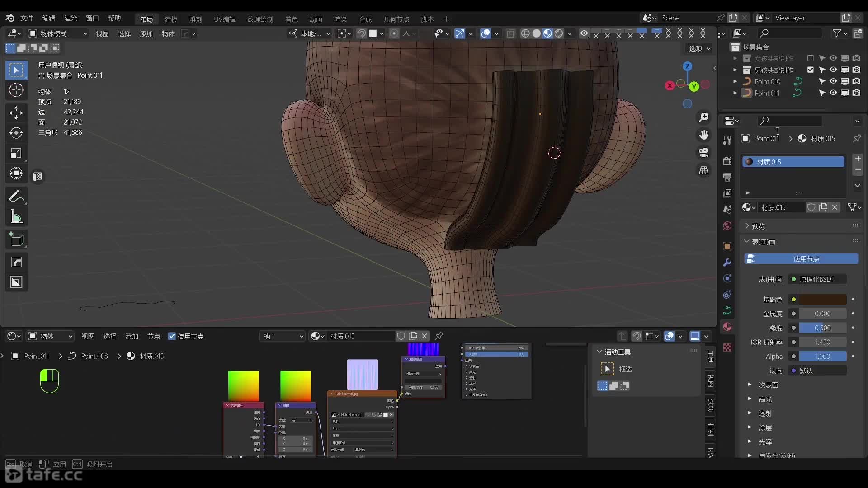This screenshot has height=488, width=868.
Task: Switch perspective/orthographic grid icon
Action: coord(704,170)
